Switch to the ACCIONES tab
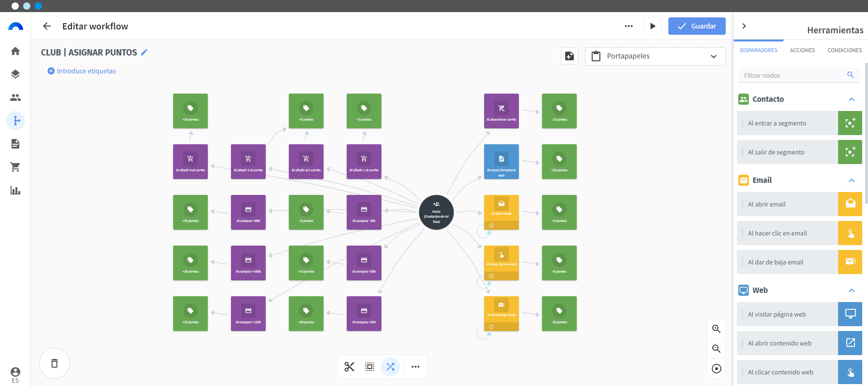Image resolution: width=868 pixels, height=386 pixels. pos(802,50)
